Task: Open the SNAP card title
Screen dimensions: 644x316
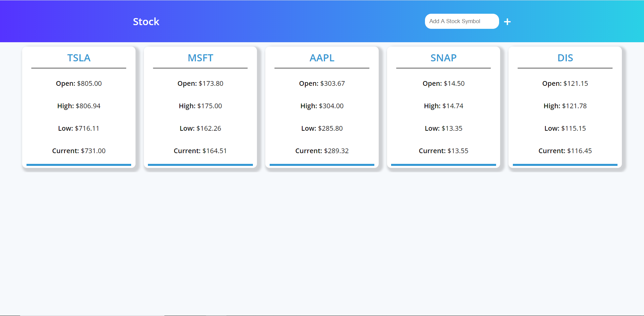Action: coord(443,58)
